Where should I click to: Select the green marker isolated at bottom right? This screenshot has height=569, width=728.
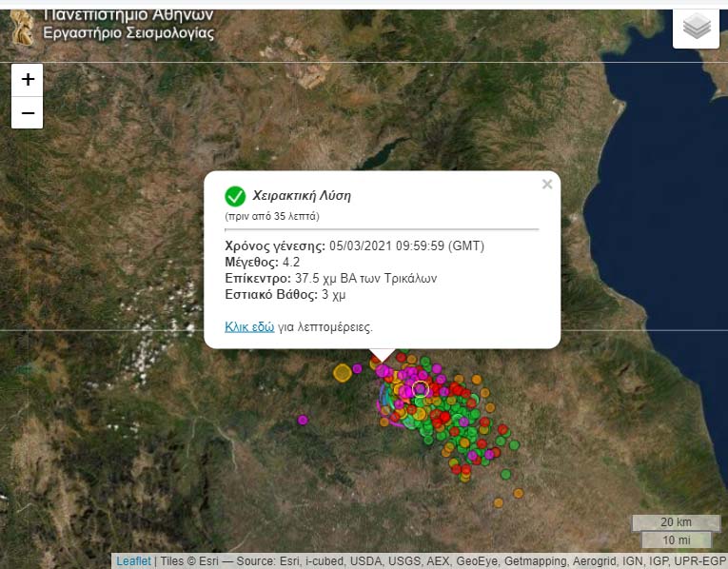[505, 474]
